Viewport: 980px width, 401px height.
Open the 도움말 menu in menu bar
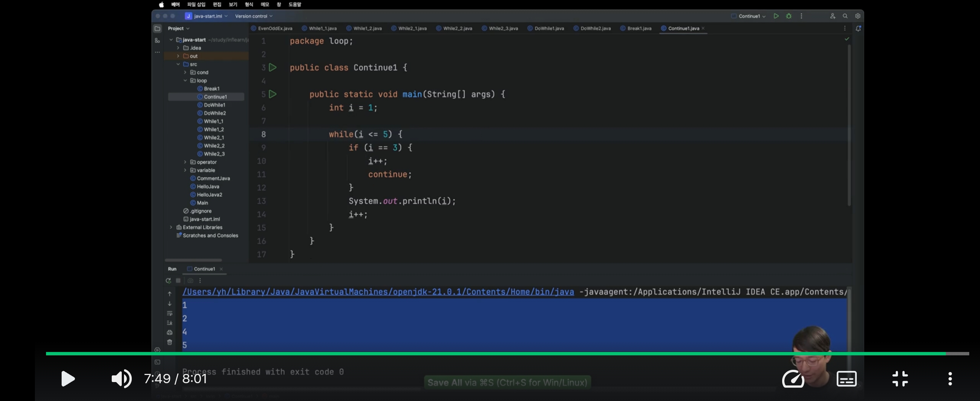[x=294, y=4]
